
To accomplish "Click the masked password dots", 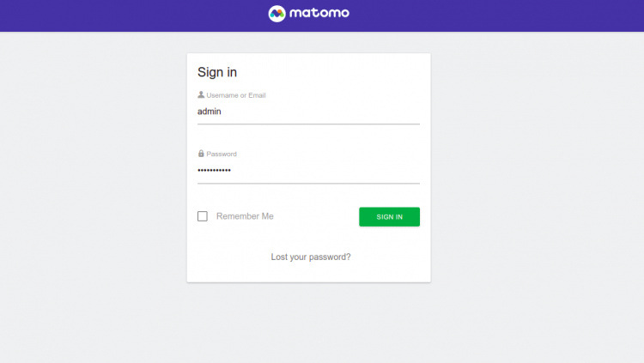I will coord(214,171).
